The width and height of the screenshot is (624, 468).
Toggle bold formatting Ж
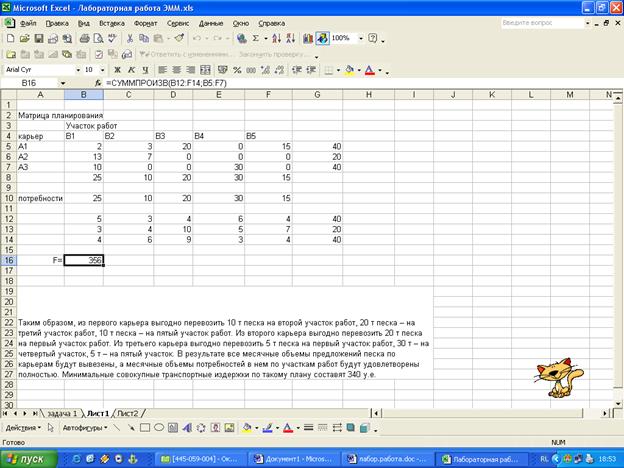coord(117,70)
